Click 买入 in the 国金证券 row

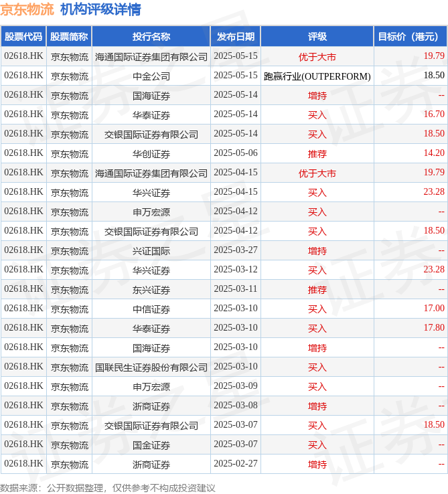(x=317, y=445)
